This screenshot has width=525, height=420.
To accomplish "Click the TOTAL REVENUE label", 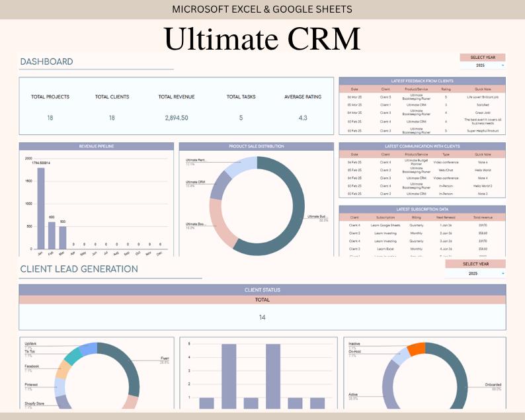I will tap(177, 97).
